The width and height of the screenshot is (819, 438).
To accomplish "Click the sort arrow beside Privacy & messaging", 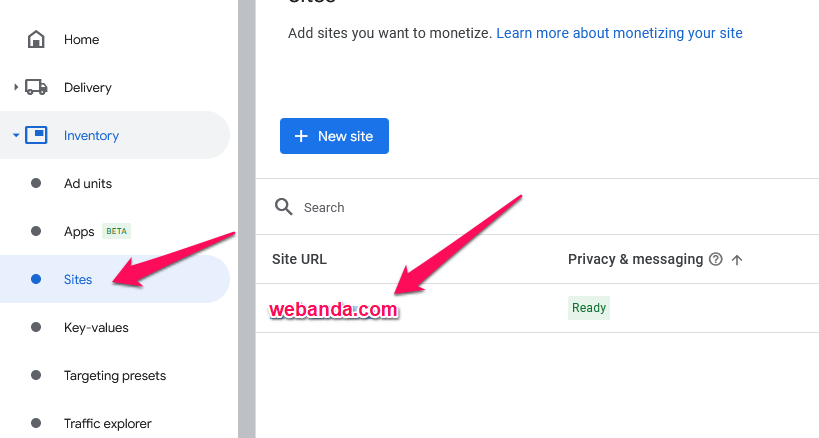I will pos(737,260).
